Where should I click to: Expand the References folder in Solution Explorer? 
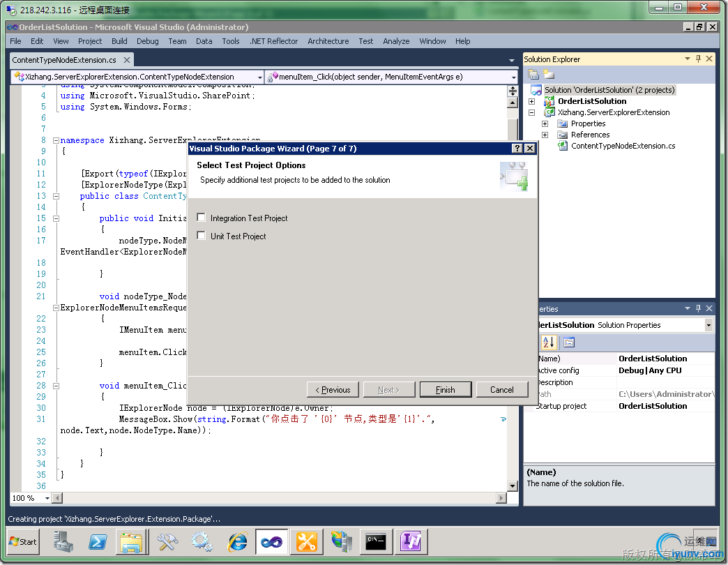(x=545, y=135)
